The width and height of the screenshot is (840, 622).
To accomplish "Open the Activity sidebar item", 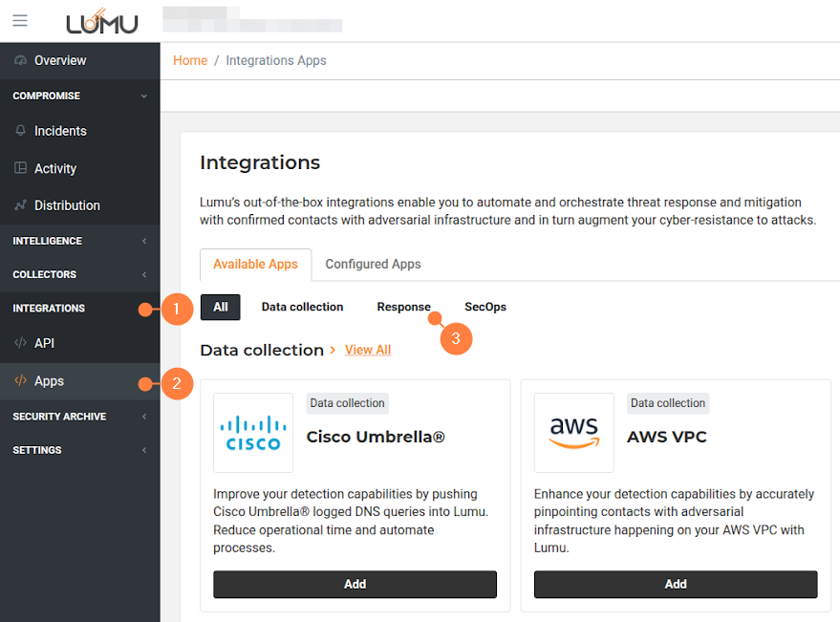I will (x=54, y=168).
